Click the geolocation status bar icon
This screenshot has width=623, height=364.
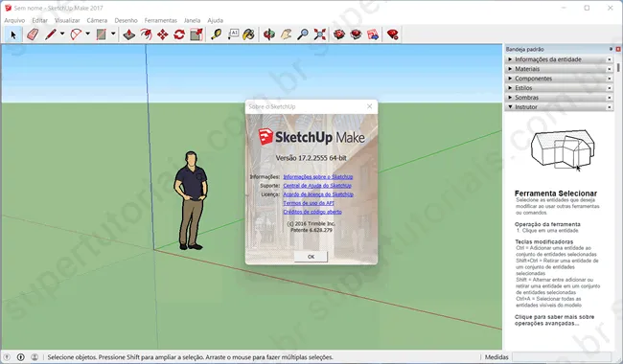coord(7,357)
